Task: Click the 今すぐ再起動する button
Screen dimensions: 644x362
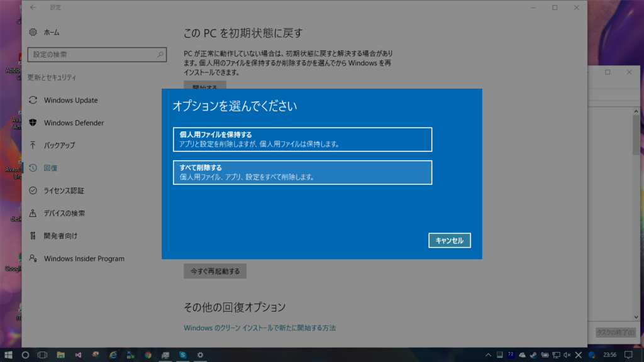Action: (215, 271)
